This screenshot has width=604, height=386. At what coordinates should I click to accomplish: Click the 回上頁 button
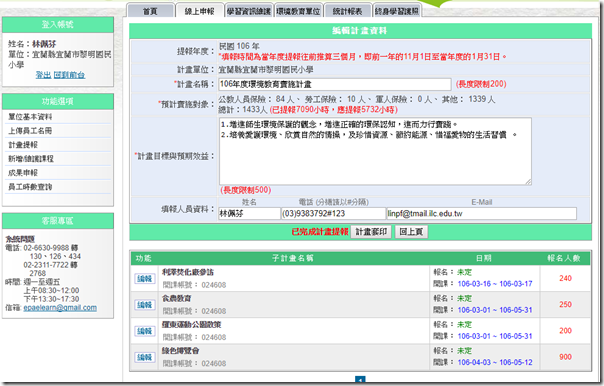pyautogui.click(x=411, y=232)
